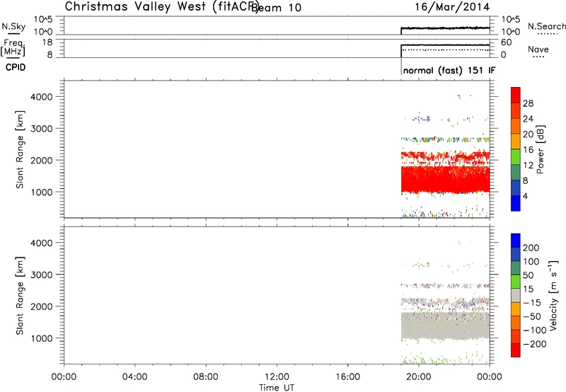Click the "28" value on the power colorbar
566x392 pixels.
(x=528, y=103)
